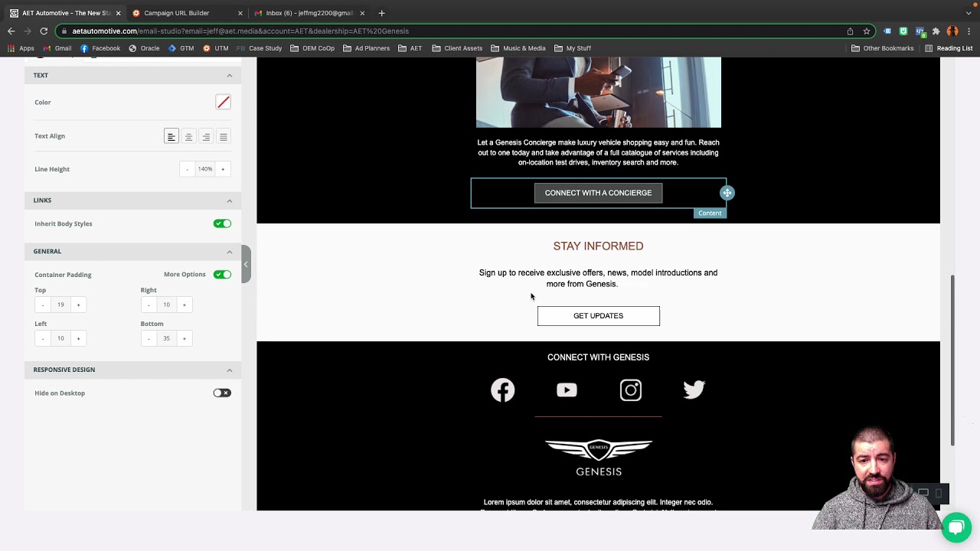Open the Twitter social icon
Viewport: 980px width, 551px height.
pyautogui.click(x=694, y=390)
